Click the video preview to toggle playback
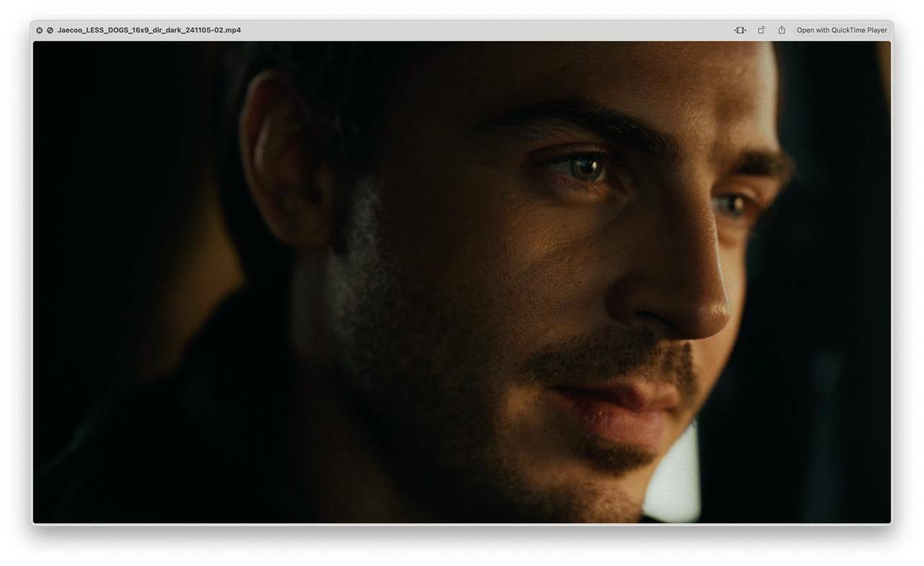This screenshot has height=566, width=924. pos(462,282)
